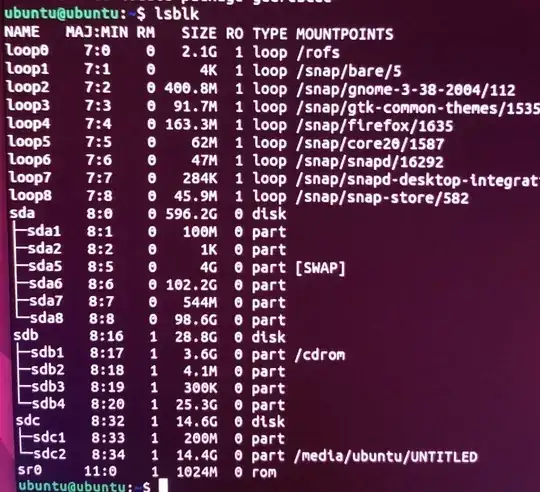Click the sdc disk row name
This screenshot has height=492, width=540.
[x=28, y=420]
